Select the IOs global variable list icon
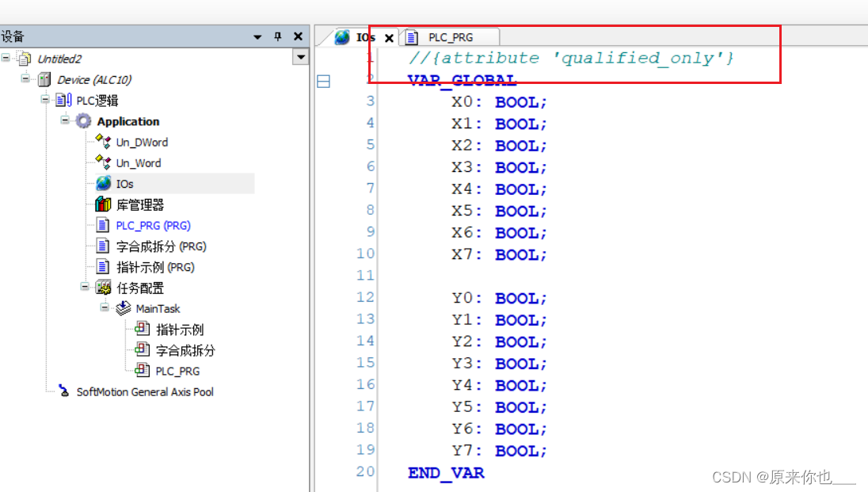This screenshot has height=492, width=868. 103,183
